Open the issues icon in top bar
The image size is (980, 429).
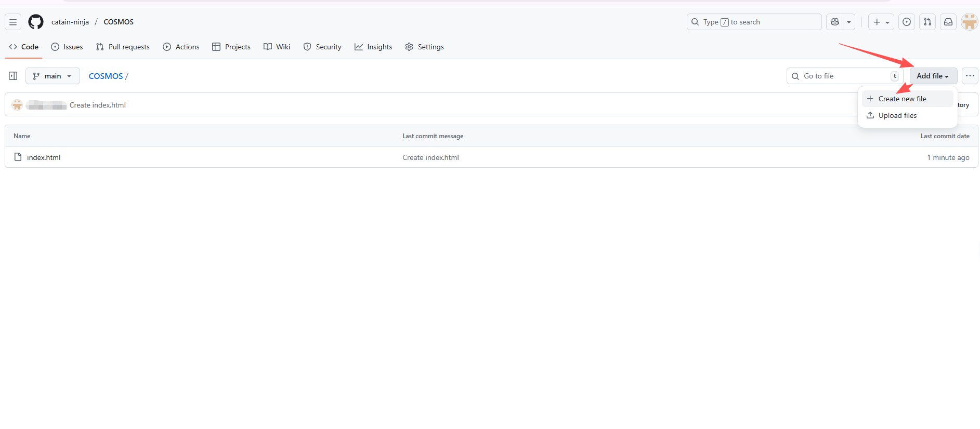[x=907, y=22]
